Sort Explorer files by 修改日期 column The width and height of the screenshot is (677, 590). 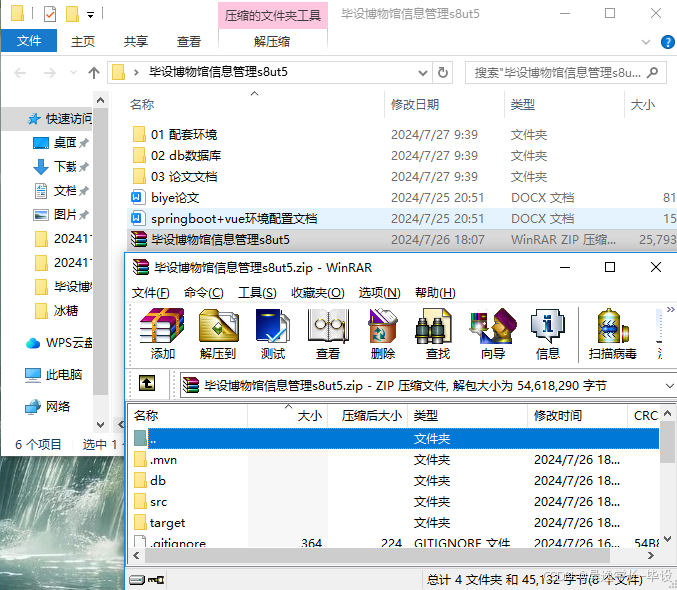tap(444, 104)
